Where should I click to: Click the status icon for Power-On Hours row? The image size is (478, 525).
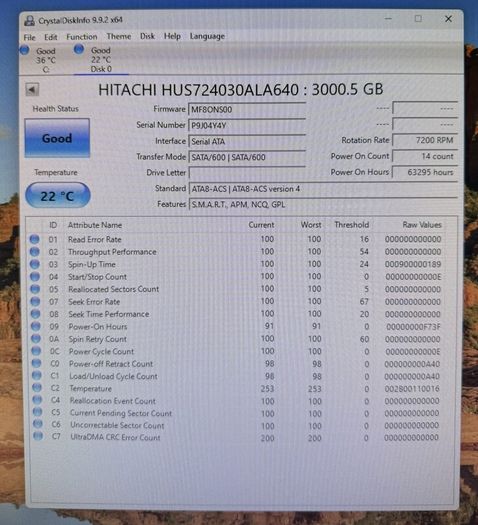36,326
